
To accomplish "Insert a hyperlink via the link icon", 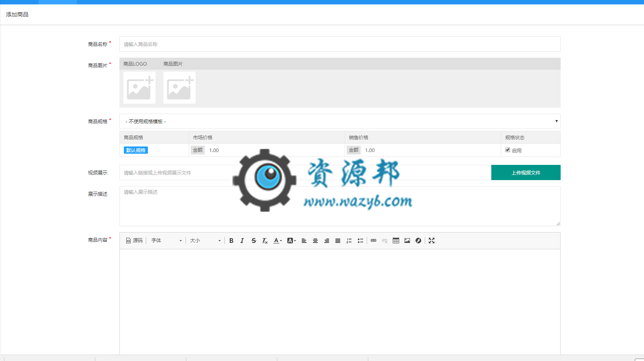I will click(373, 241).
